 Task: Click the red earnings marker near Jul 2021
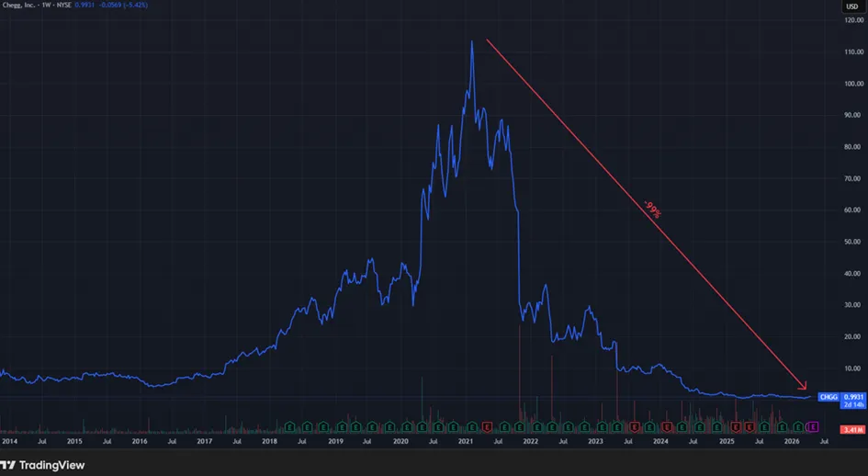click(x=487, y=426)
